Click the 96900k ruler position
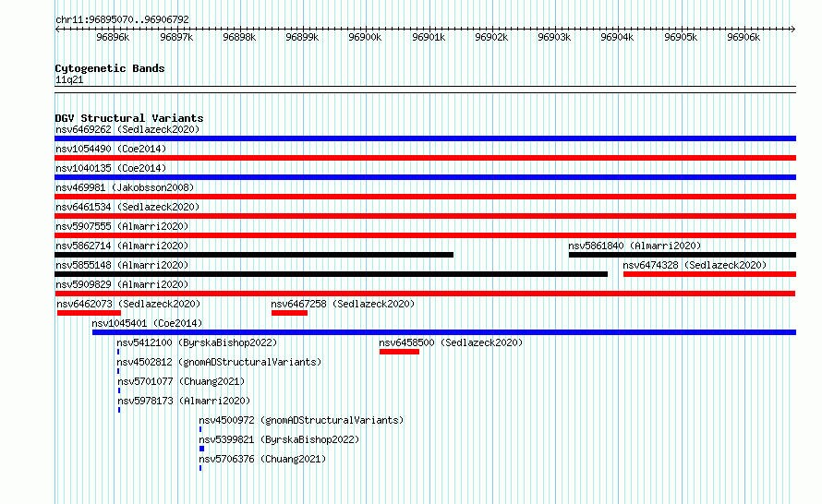 (365, 37)
